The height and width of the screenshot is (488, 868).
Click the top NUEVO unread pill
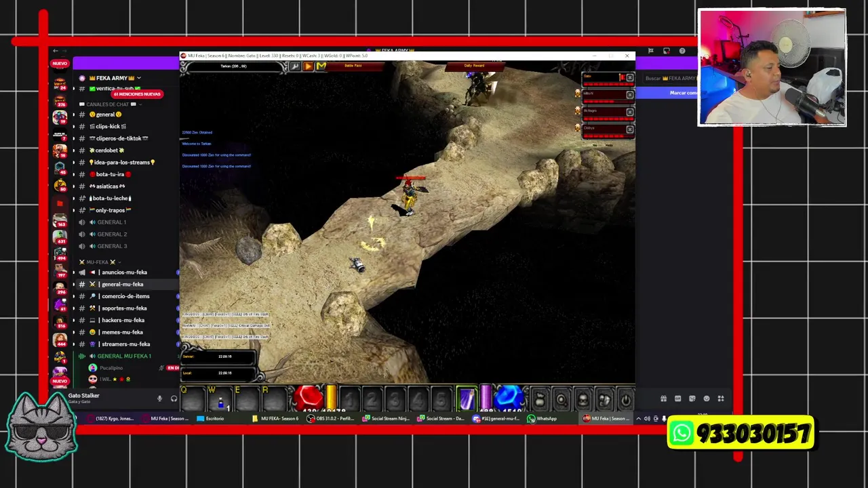tap(60, 63)
